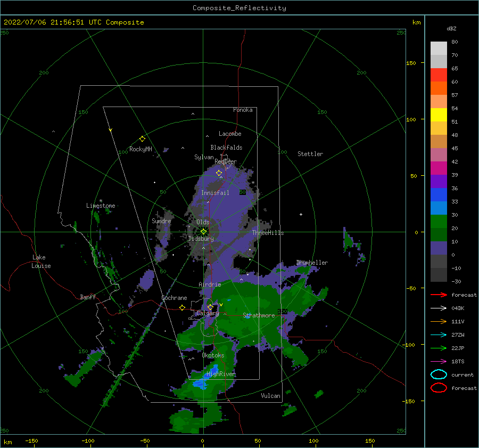Screen dimensions: 479x448
Task: Click the Olds city label
Action: pyautogui.click(x=203, y=222)
